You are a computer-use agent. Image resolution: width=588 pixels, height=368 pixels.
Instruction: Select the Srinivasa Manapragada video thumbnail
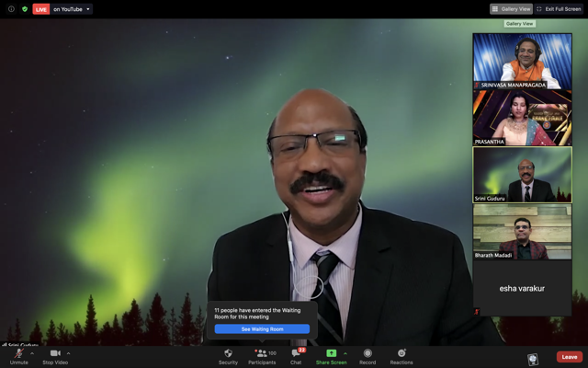tap(522, 62)
